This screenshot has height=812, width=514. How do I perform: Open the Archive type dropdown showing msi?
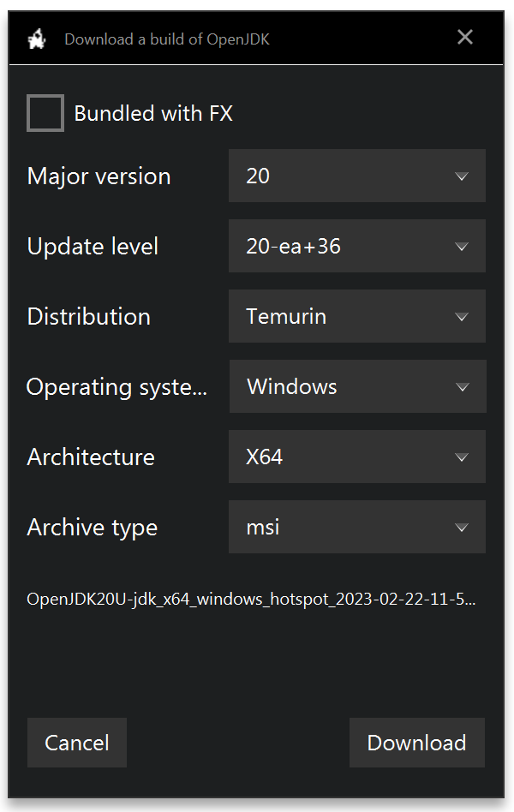click(x=357, y=527)
